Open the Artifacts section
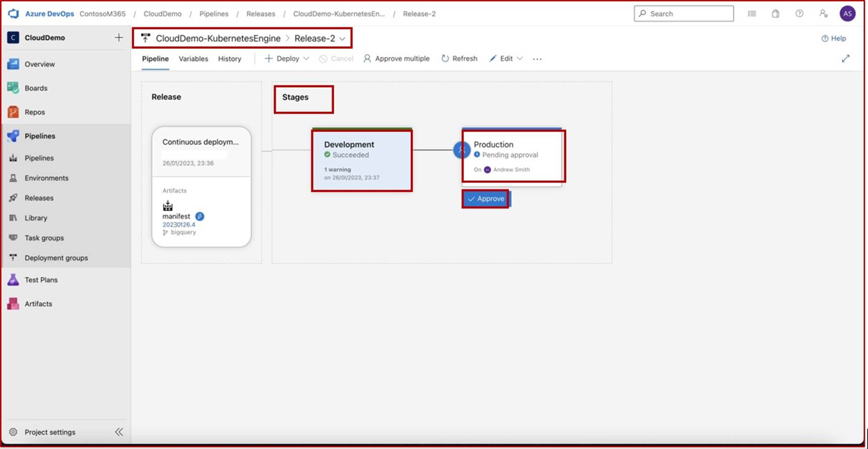The image size is (868, 449). (x=38, y=304)
